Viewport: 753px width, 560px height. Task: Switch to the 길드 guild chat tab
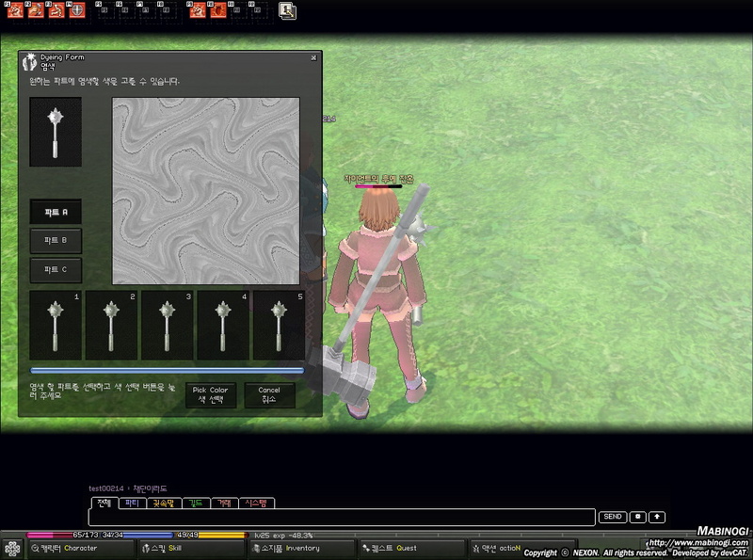tap(196, 503)
